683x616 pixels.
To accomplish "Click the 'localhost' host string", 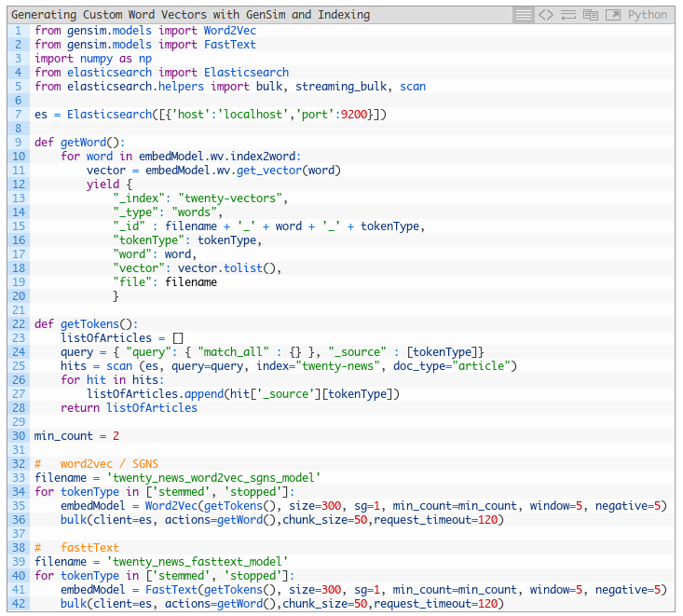I will pyautogui.click(x=252, y=115).
